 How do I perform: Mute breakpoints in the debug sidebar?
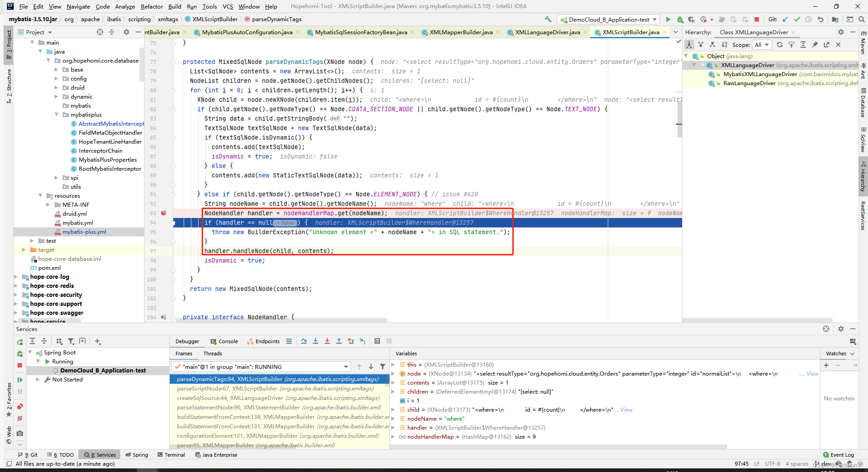pos(20,418)
